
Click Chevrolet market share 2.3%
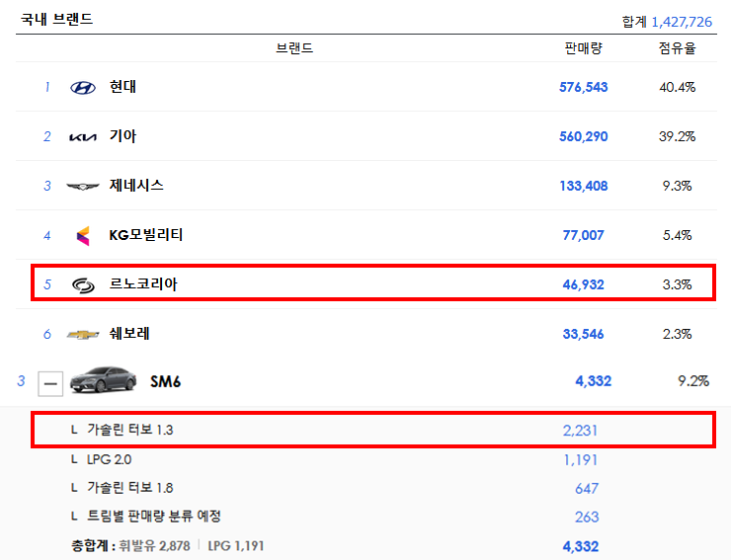tap(677, 335)
